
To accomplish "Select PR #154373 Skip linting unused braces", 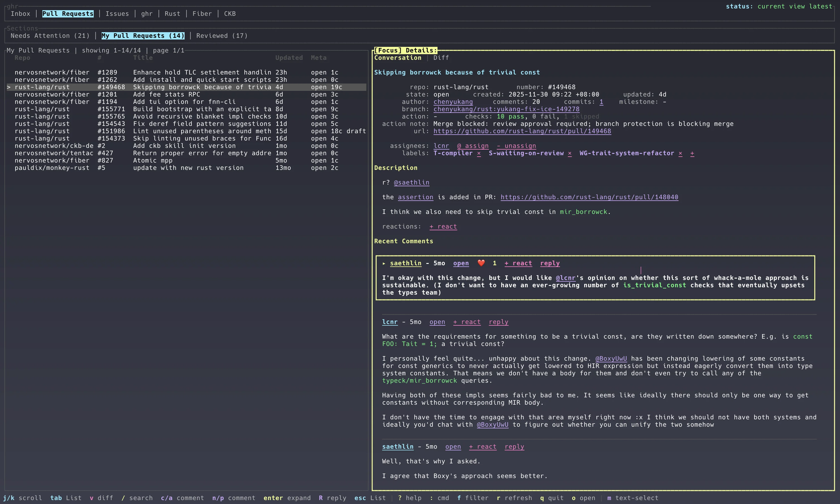I will tap(187, 139).
